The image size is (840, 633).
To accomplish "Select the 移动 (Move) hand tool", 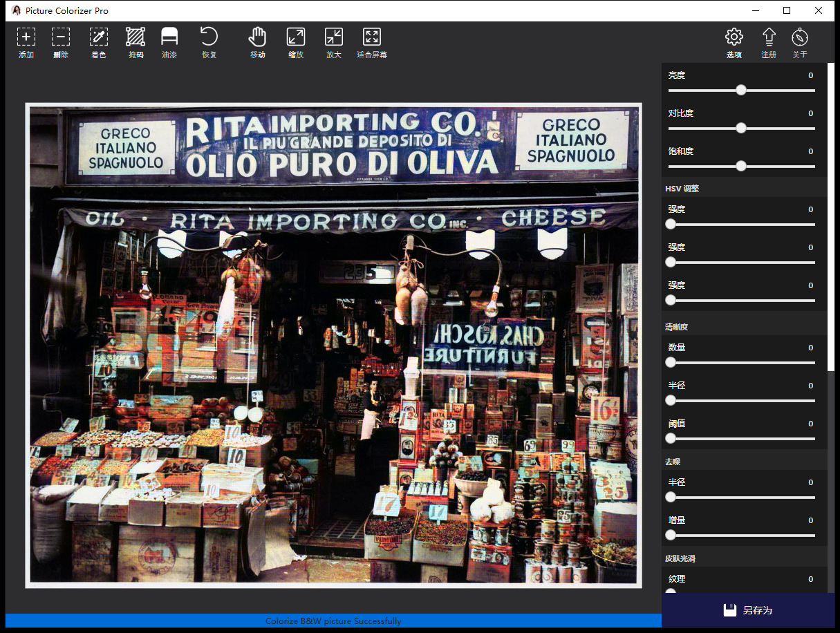I will 258,37.
